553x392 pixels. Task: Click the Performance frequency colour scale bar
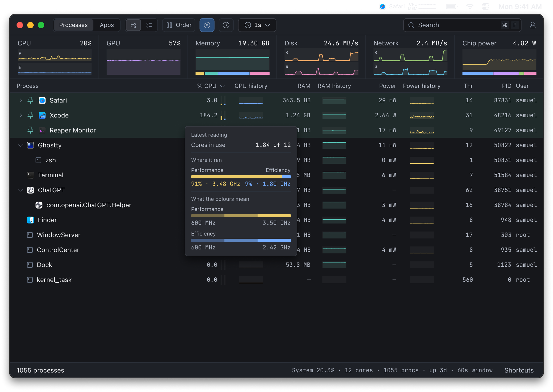pos(241,216)
